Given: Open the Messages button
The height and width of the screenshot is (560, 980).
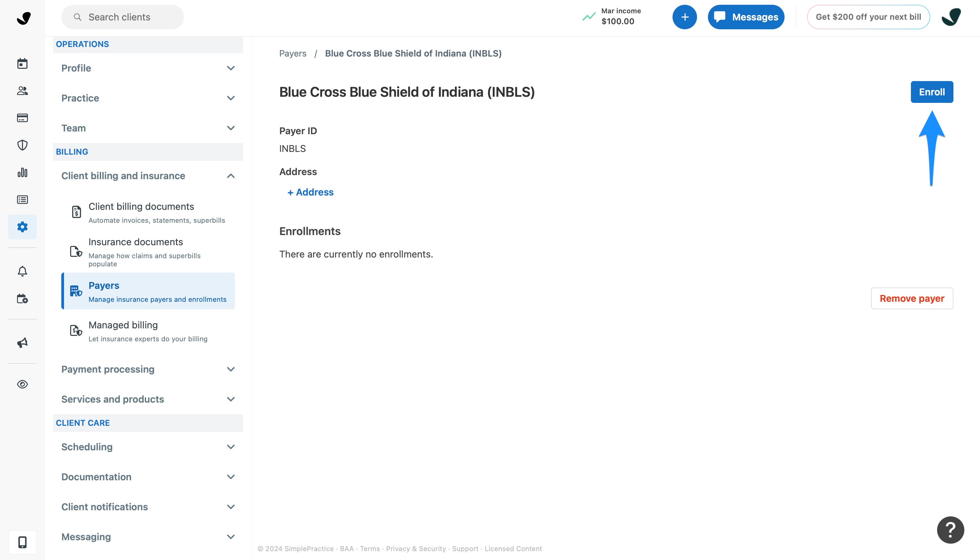Looking at the screenshot, I should coord(746,17).
